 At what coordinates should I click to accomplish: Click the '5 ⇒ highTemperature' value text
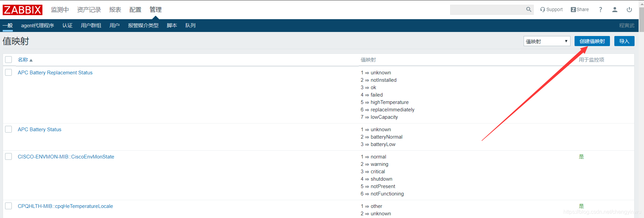tap(385, 102)
